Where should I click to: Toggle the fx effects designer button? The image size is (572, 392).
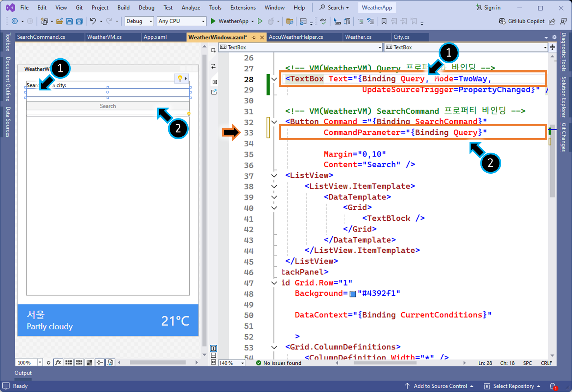[x=58, y=362]
